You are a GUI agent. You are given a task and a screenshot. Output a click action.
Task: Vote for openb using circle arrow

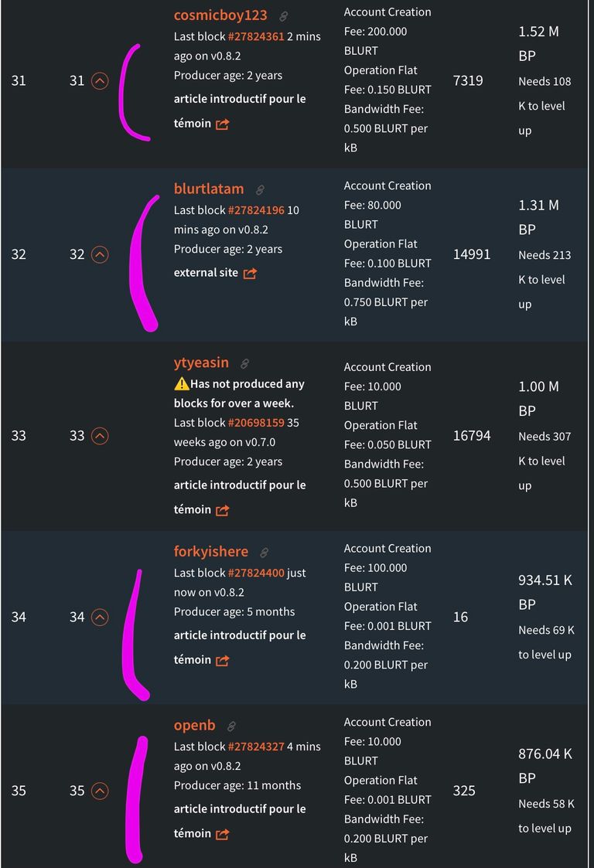tap(100, 791)
